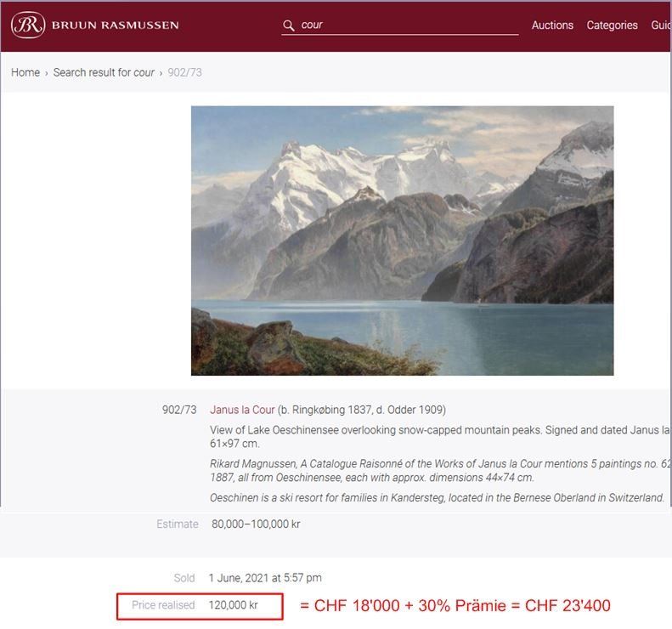
Task: Go to Home via breadcrumb
Action: click(x=25, y=72)
